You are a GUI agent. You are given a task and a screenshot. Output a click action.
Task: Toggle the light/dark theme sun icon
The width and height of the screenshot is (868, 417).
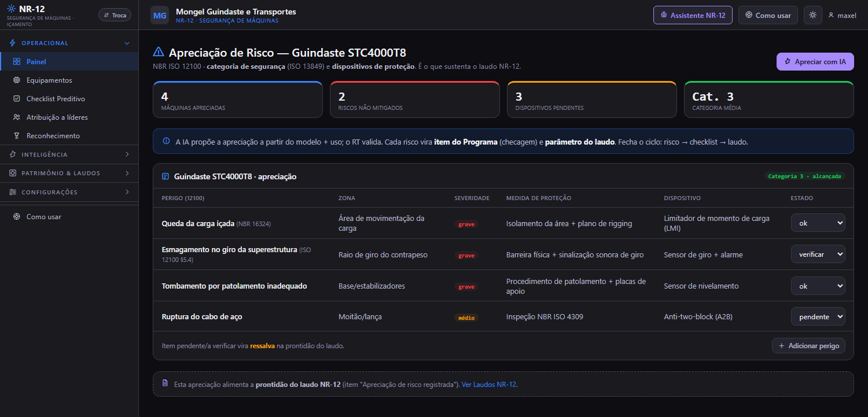click(812, 15)
